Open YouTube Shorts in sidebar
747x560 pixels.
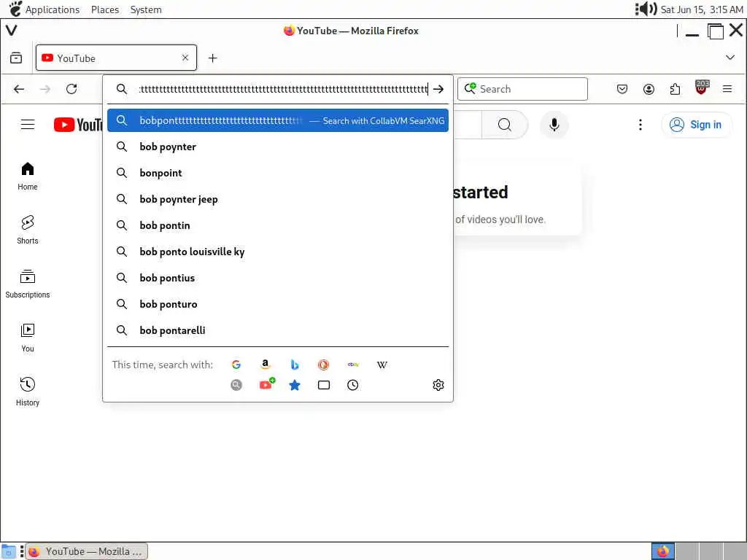(x=28, y=230)
